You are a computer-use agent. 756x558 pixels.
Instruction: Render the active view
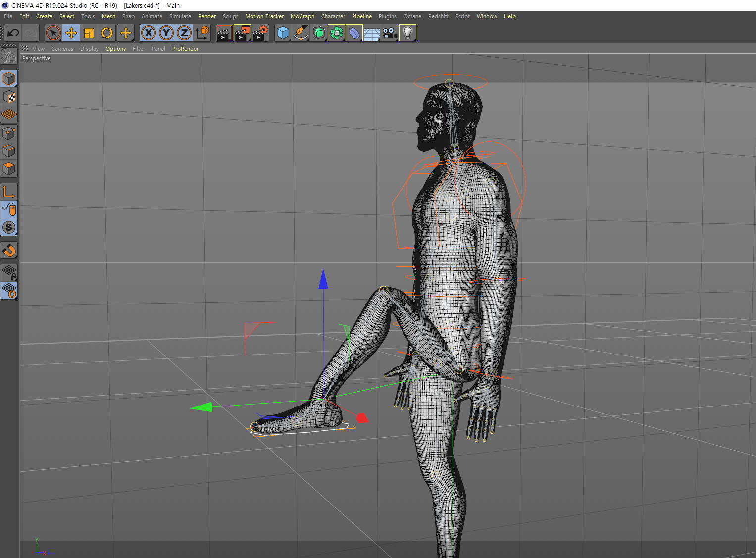(x=224, y=33)
